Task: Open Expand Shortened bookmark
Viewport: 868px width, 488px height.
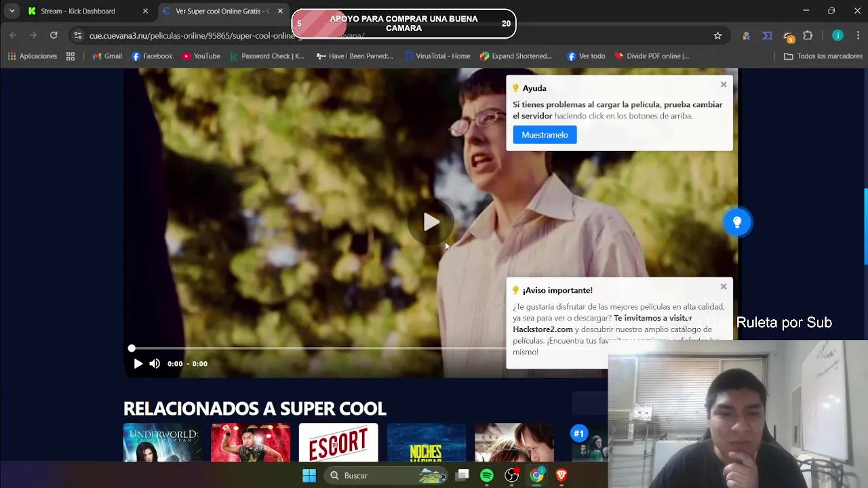Action: [516, 56]
